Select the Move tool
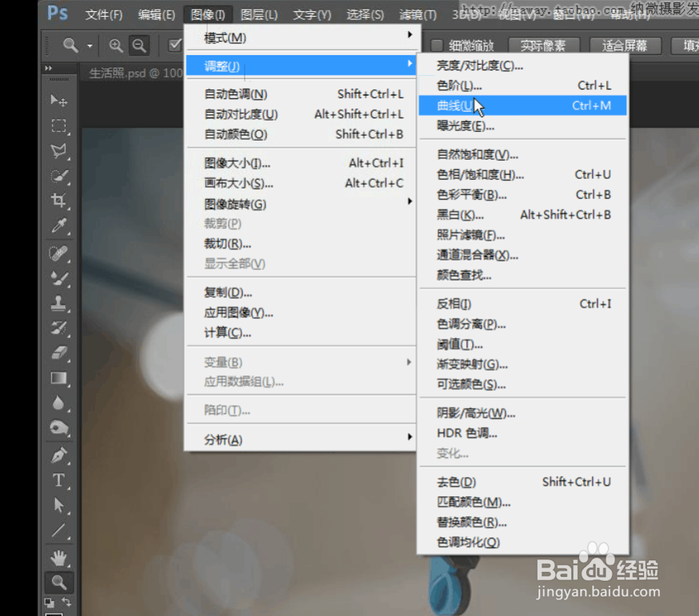Image resolution: width=699 pixels, height=616 pixels. coord(58,100)
